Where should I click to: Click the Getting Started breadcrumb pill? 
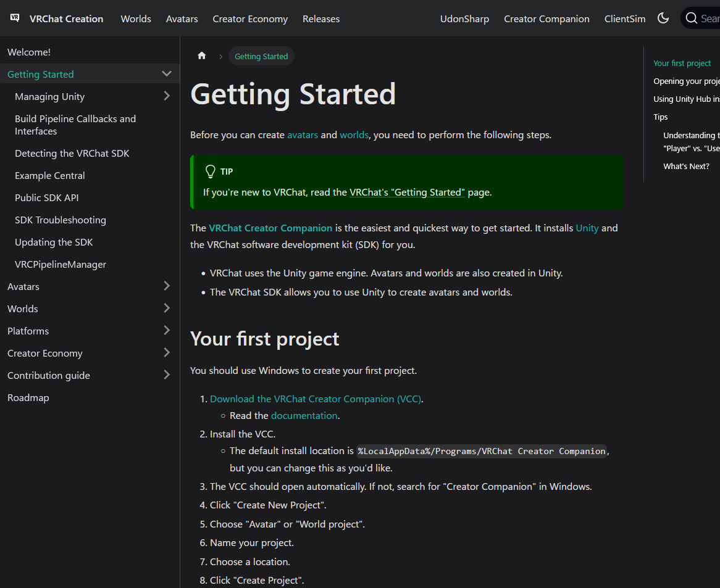(261, 56)
